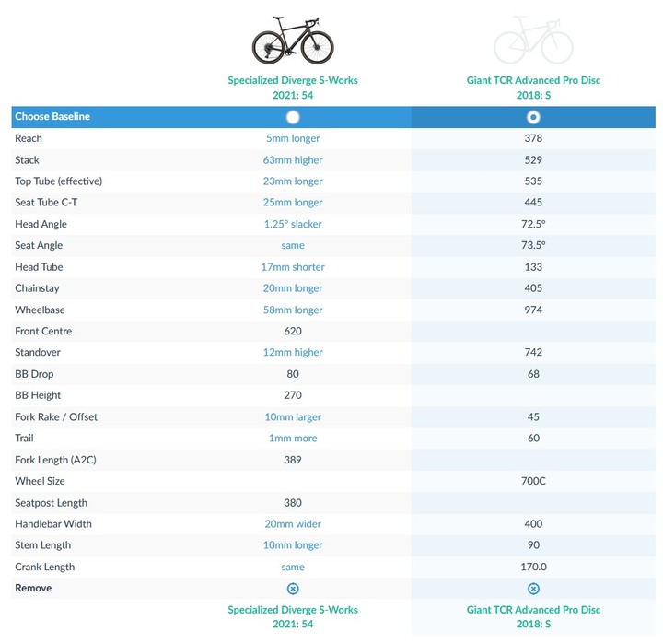Select Giant TCR as baseline radio
Viewport: 663px width, 644px height.
tap(533, 117)
